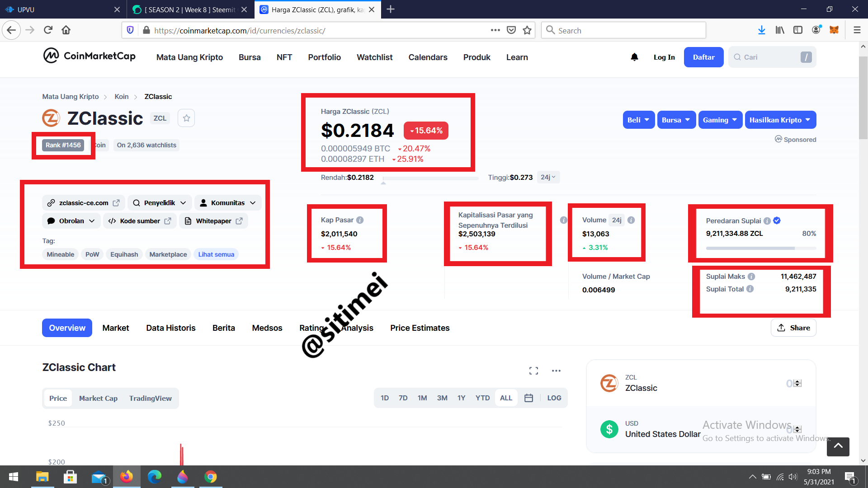Set chart range to 1M
Image resolution: width=868 pixels, height=488 pixels.
tap(422, 398)
